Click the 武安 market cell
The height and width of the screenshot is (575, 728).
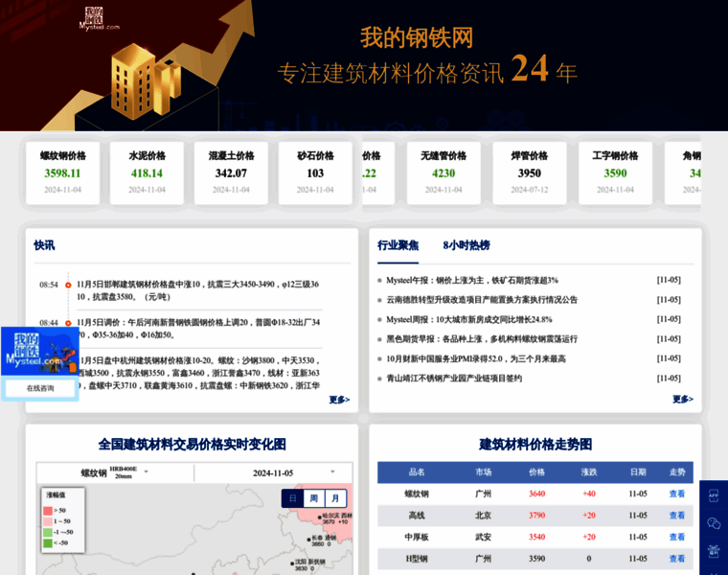click(x=484, y=537)
